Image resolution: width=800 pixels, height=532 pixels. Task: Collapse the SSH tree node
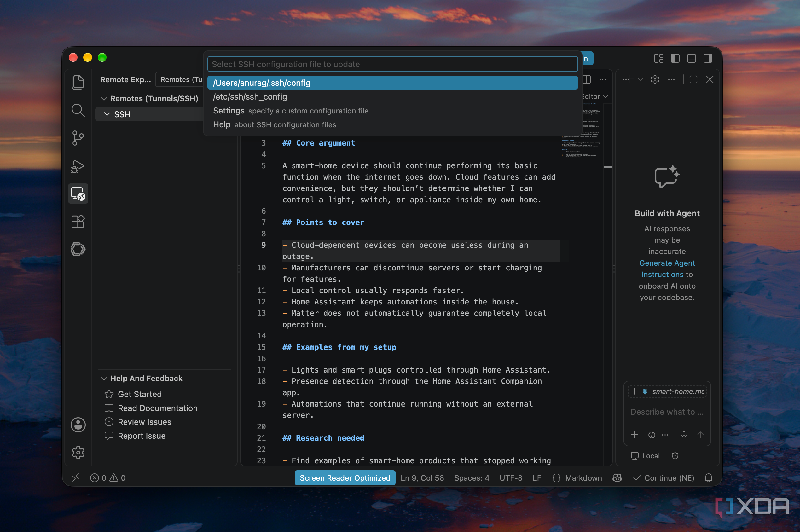(107, 114)
